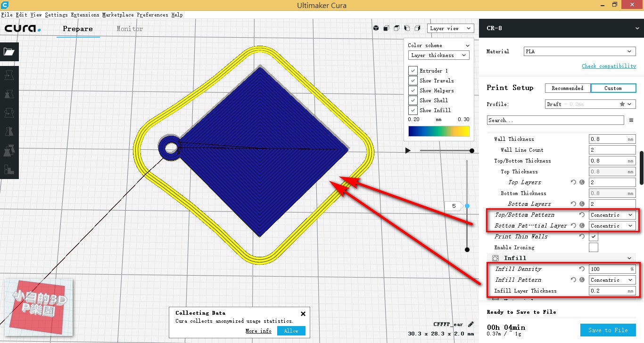Edit the CFFFP_ear job name pencil
Screen dimensions: 644x343
(471, 324)
